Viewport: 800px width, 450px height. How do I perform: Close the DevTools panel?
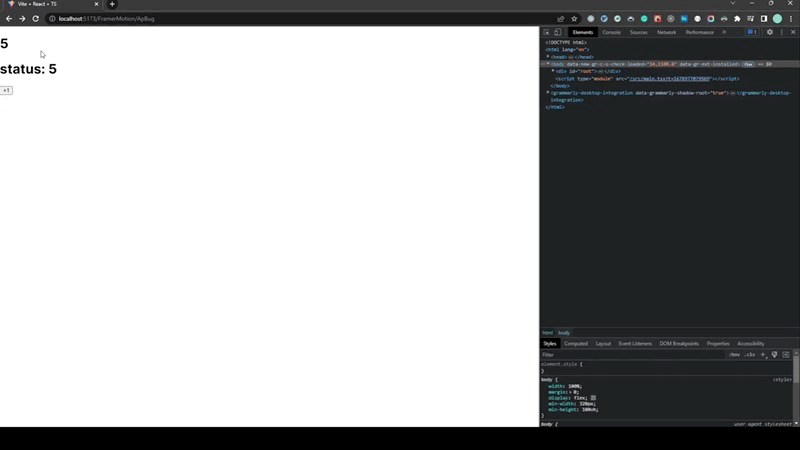tap(793, 32)
